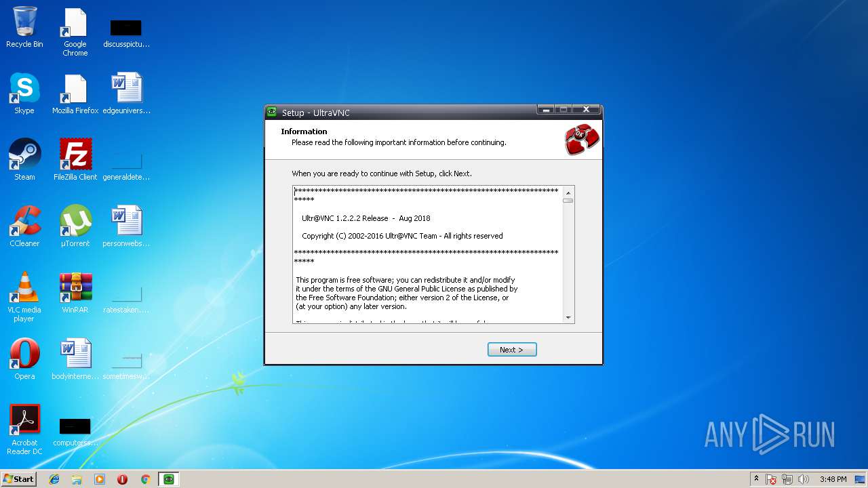
Task: Click the 3:48 PM clock in the taskbar
Action: [x=833, y=479]
